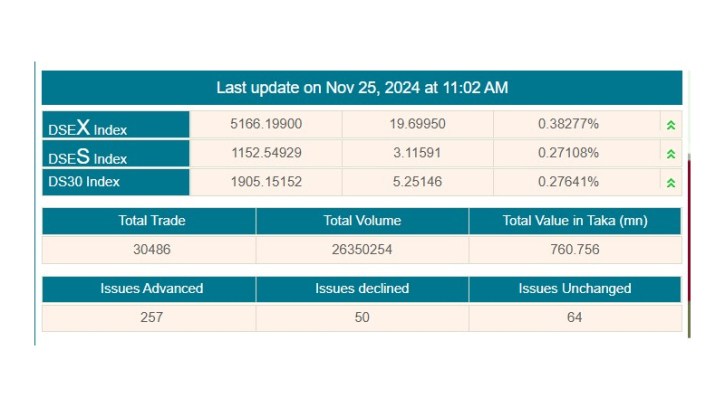725x407 pixels.
Task: Click the Last update header banner
Action: pyautogui.click(x=362, y=87)
